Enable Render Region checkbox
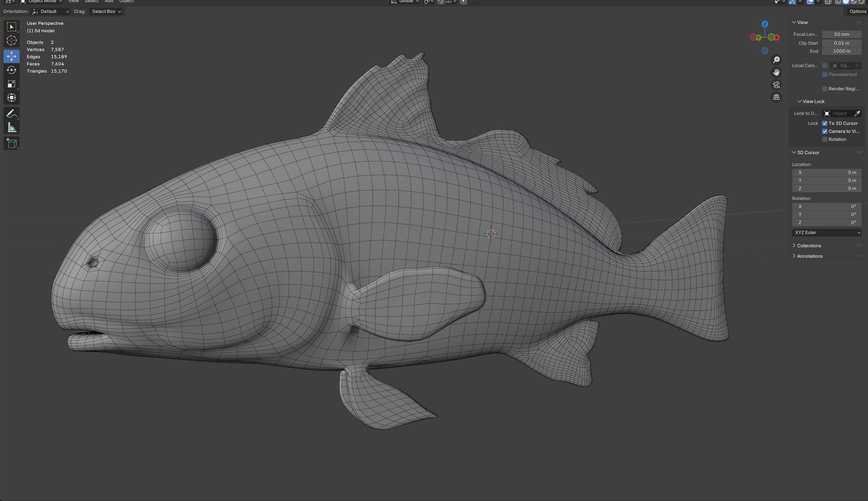 coord(825,89)
